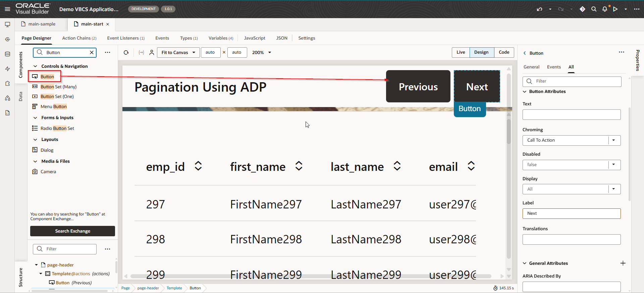This screenshot has height=293, width=644.
Task: Click the reload canvas icon
Action: (126, 52)
